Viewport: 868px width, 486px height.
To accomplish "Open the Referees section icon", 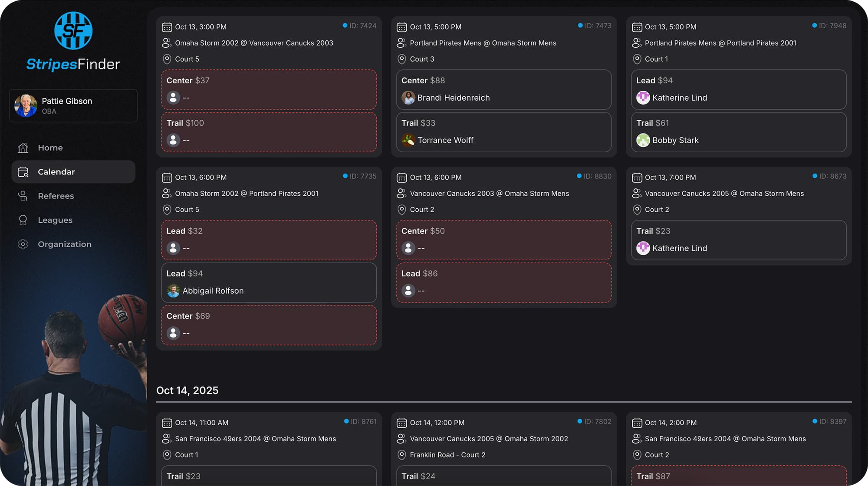I will [23, 196].
